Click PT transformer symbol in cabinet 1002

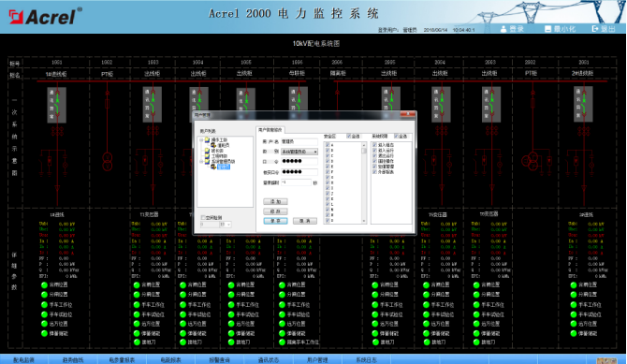click(108, 161)
